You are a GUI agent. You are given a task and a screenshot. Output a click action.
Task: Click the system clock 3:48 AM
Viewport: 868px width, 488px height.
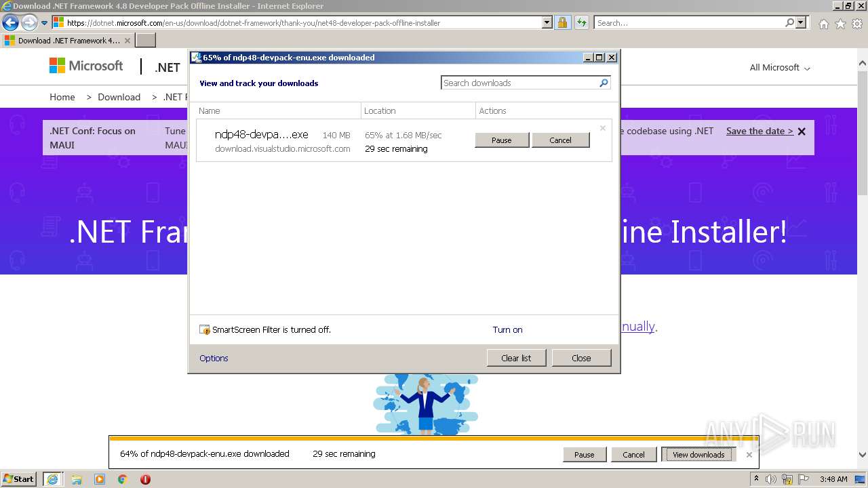[x=833, y=479]
